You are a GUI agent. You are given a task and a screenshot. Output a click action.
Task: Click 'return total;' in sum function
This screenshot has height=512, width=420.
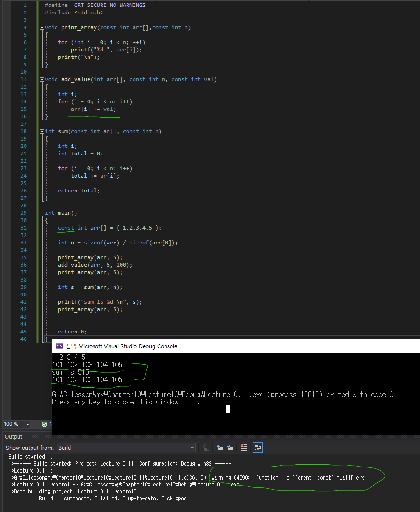(x=79, y=191)
